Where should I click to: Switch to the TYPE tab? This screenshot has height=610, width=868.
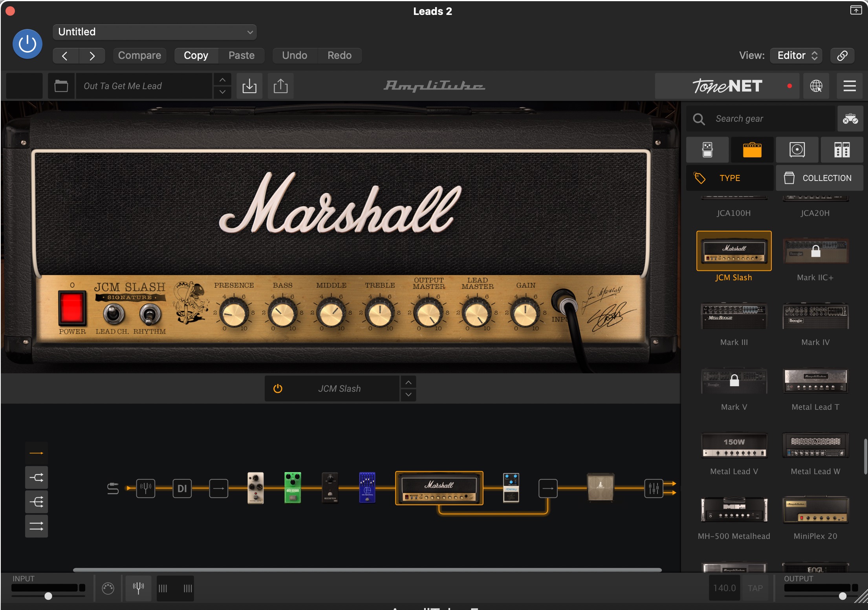[x=730, y=178]
